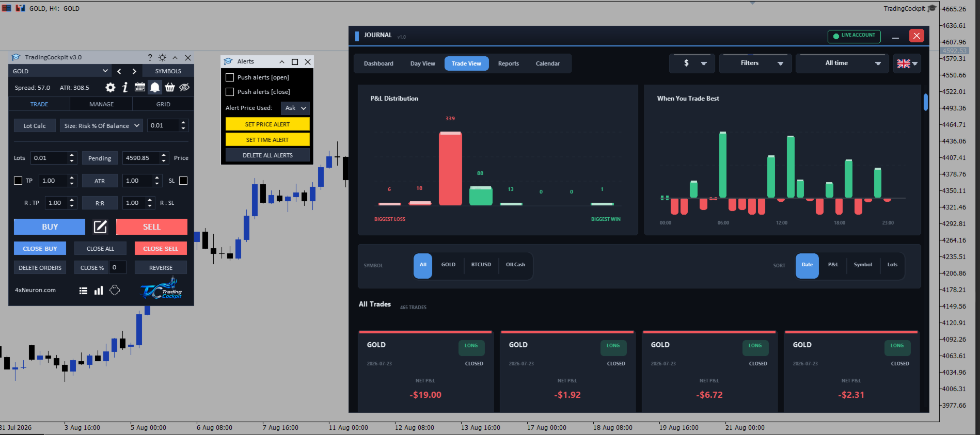Enable Push alerts [open] checkbox
980x435 pixels.
tap(230, 77)
